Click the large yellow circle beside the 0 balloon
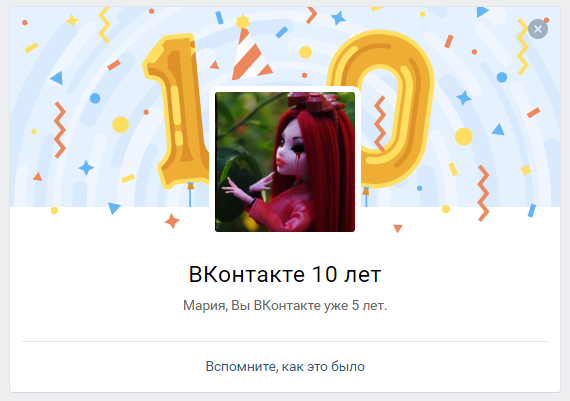 tap(463, 137)
